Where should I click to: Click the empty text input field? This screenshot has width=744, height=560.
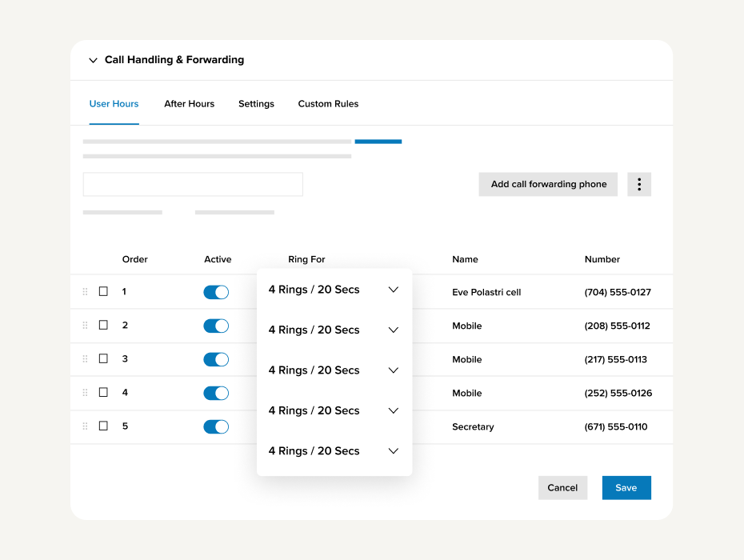[x=193, y=184]
